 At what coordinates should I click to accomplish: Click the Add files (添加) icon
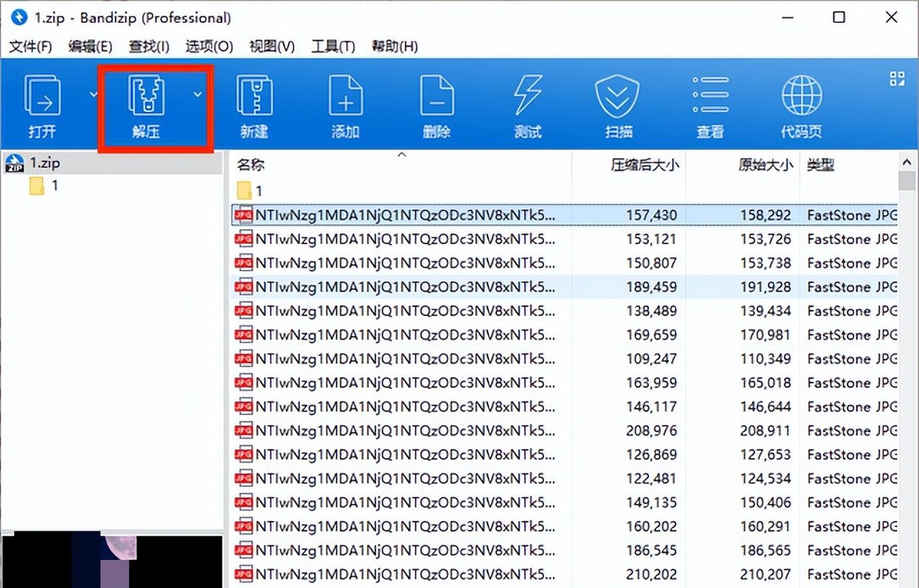click(x=345, y=96)
